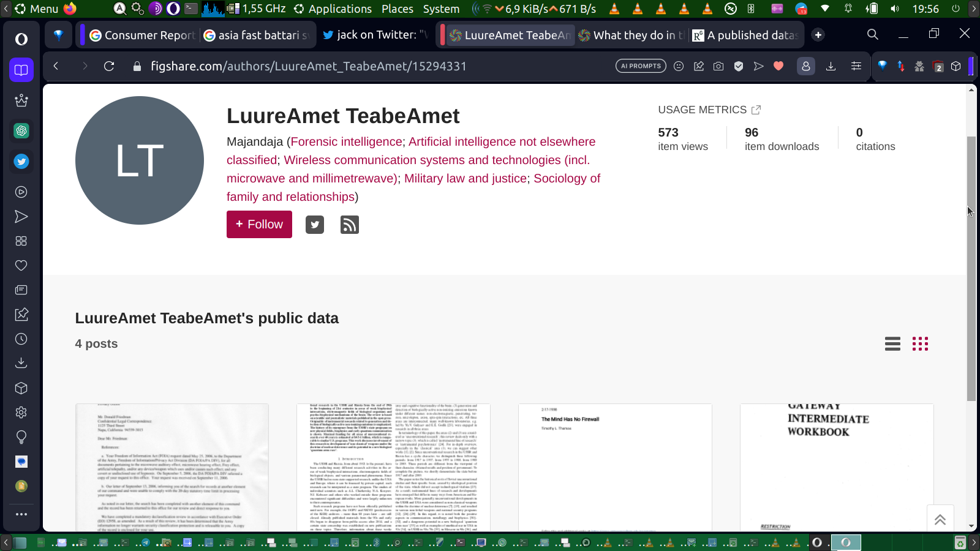The image size is (980, 551).
Task: Go back to the previous page
Action: click(x=56, y=66)
